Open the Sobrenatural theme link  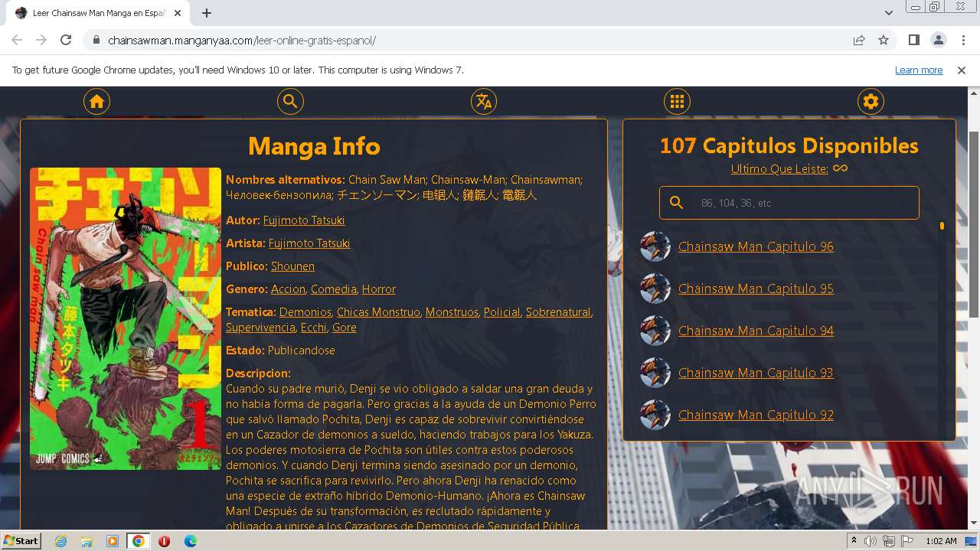coord(558,311)
